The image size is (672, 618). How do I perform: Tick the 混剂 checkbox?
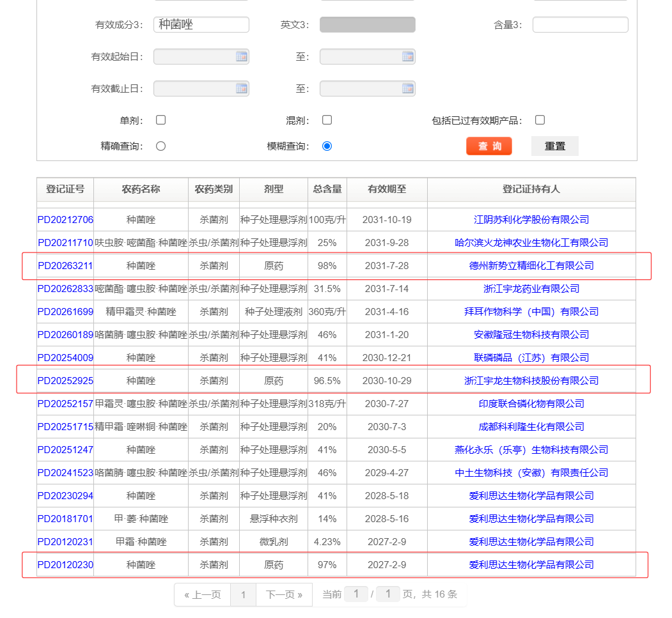(x=327, y=120)
